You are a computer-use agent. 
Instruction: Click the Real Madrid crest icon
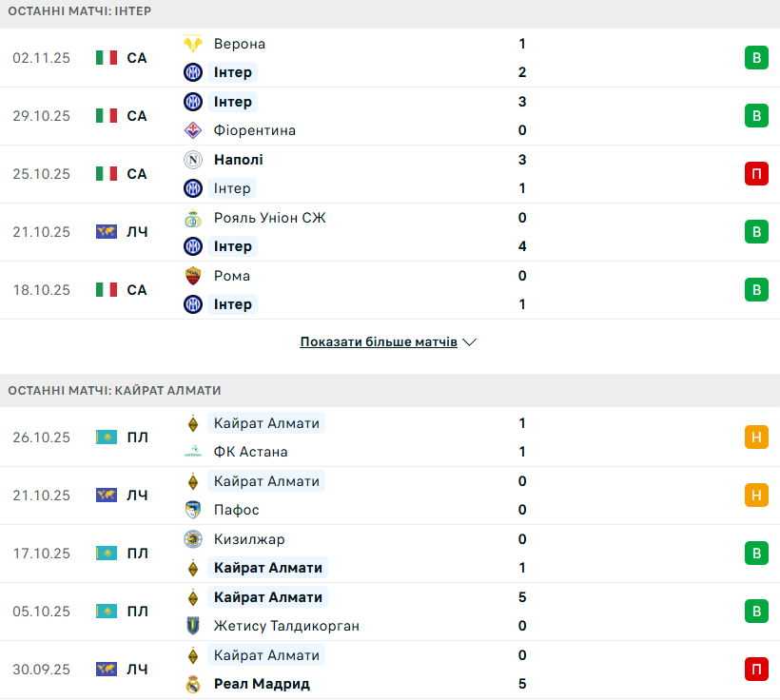(193, 684)
